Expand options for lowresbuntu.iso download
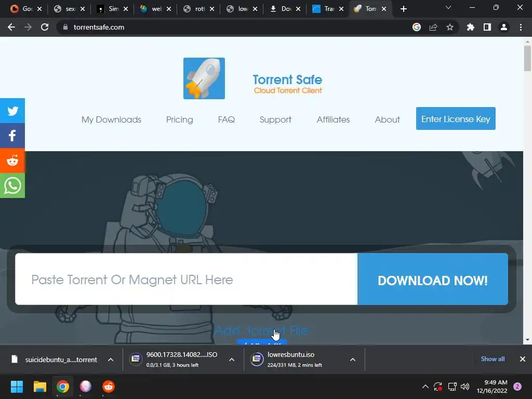This screenshot has width=532, height=399. (353, 360)
